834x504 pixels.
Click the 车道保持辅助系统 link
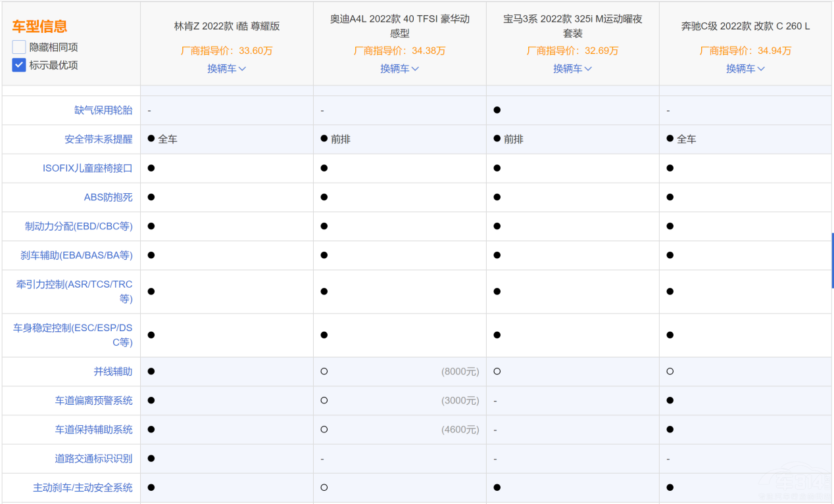click(x=93, y=429)
